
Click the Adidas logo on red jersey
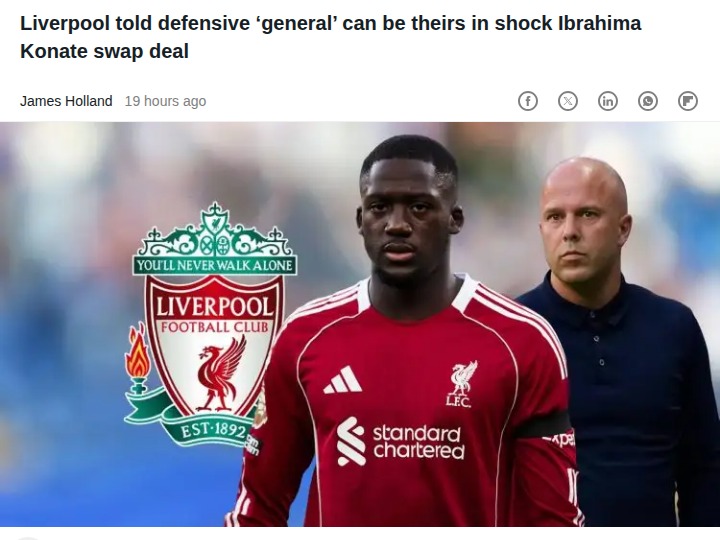tap(343, 380)
